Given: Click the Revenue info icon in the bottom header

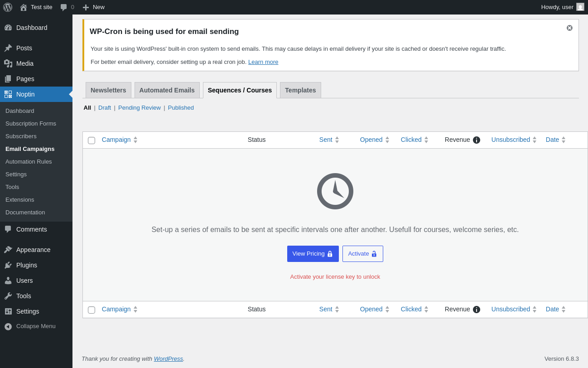Looking at the screenshot, I should [x=477, y=310].
